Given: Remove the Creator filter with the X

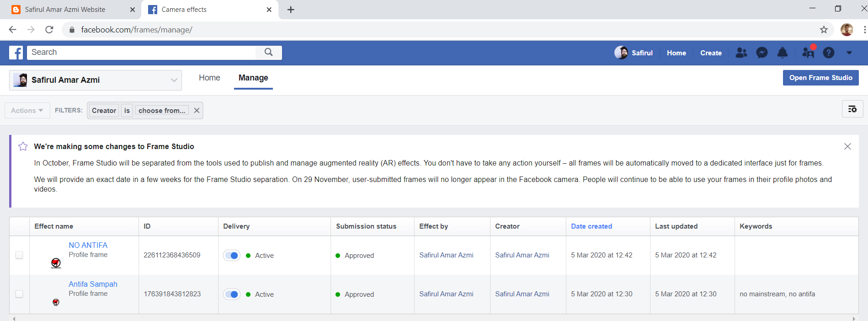Looking at the screenshot, I should click(x=197, y=111).
